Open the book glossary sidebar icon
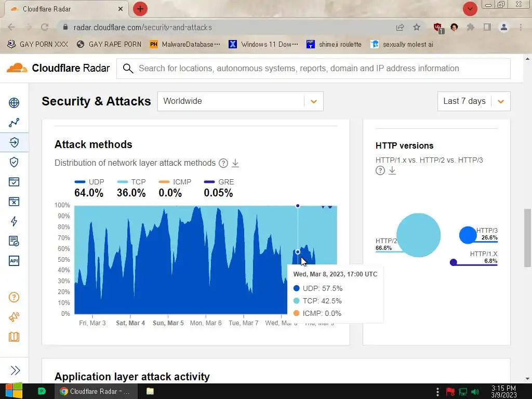This screenshot has width=532, height=399. [14, 337]
